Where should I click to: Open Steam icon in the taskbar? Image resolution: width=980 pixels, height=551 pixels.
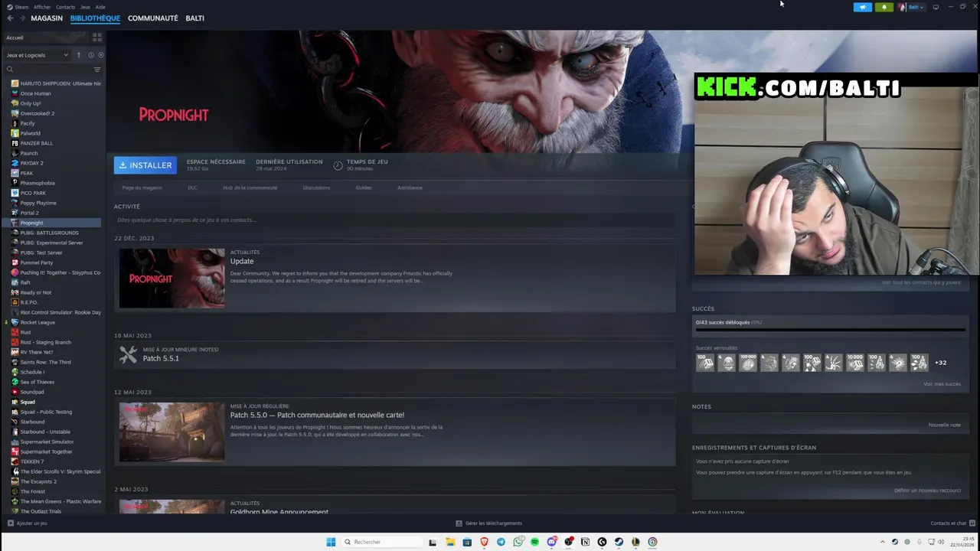619,542
